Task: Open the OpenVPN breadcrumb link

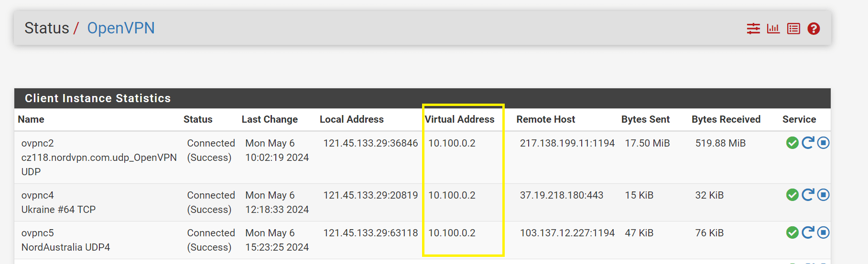Action: (x=120, y=28)
